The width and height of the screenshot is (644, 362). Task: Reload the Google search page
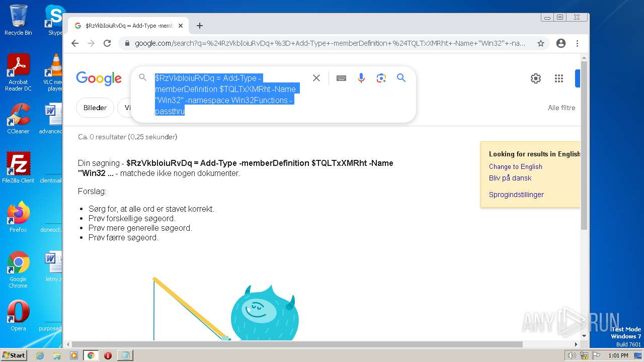[x=107, y=43]
